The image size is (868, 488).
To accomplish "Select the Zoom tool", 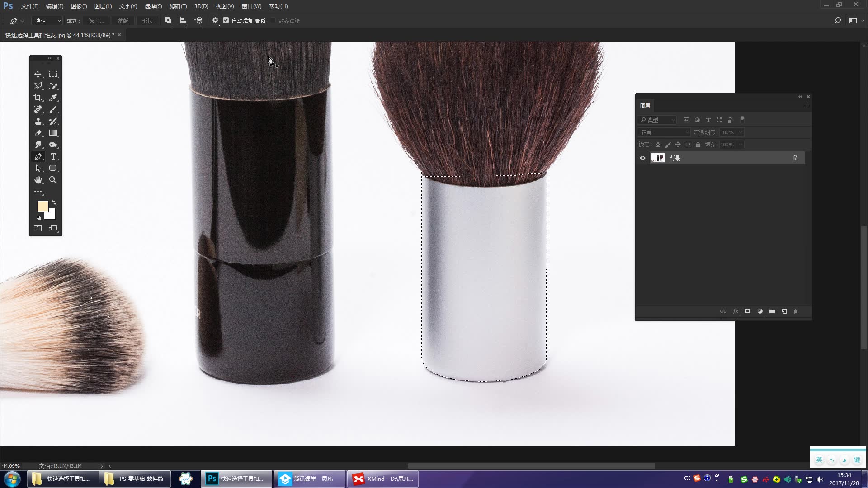I will coord(53,180).
